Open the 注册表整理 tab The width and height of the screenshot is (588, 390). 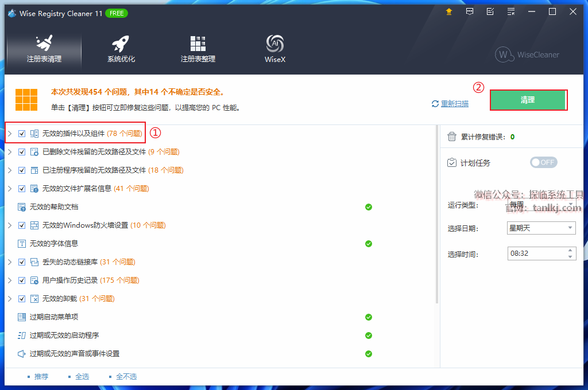coord(198,49)
